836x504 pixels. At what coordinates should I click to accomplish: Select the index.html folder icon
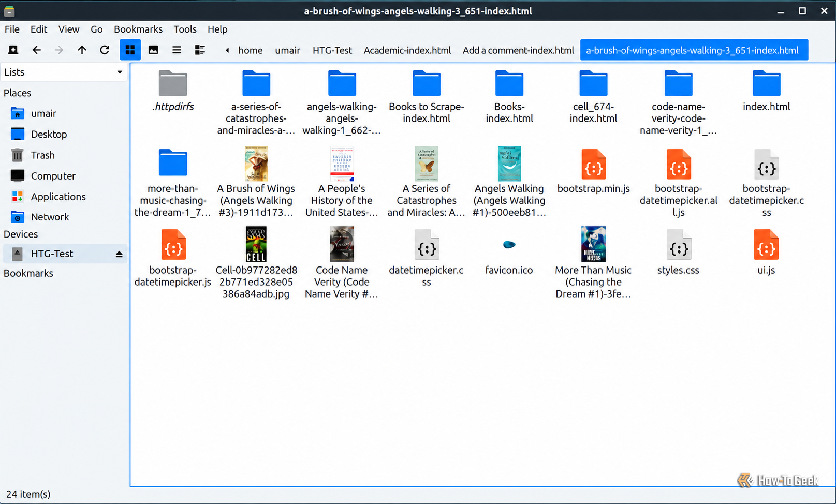(x=766, y=83)
